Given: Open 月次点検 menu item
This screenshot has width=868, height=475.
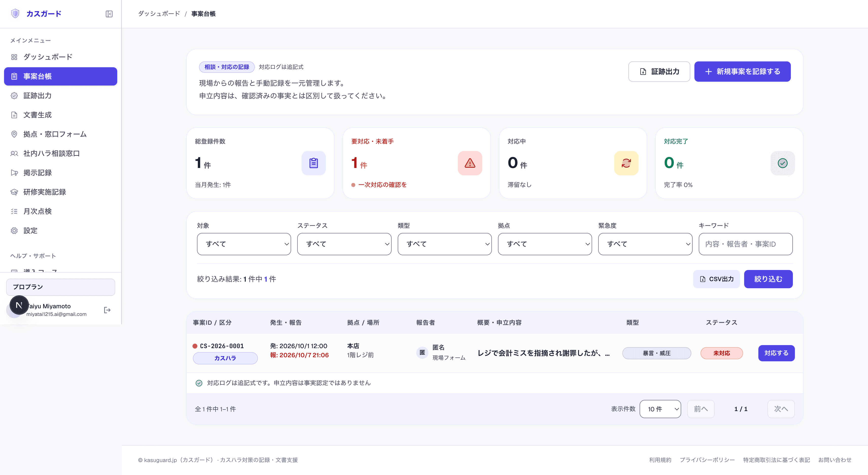Looking at the screenshot, I should 61,211.
